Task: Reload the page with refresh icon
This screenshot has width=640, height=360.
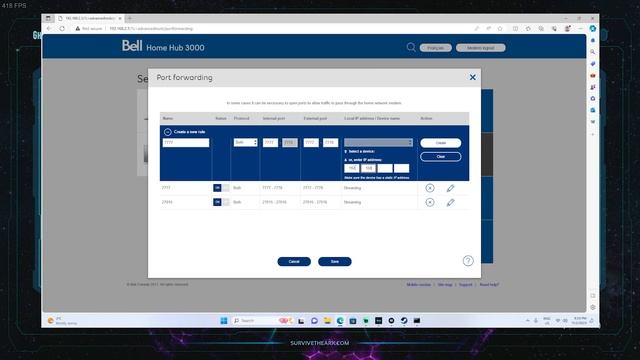Action: pos(62,29)
